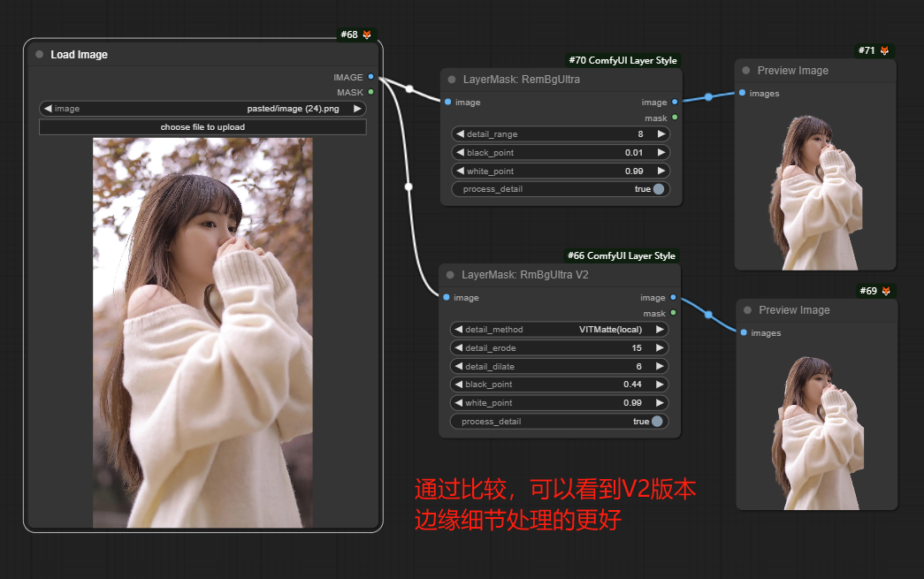Click the black_point 0.44 value field
The width and height of the screenshot is (924, 579).
pyautogui.click(x=559, y=385)
